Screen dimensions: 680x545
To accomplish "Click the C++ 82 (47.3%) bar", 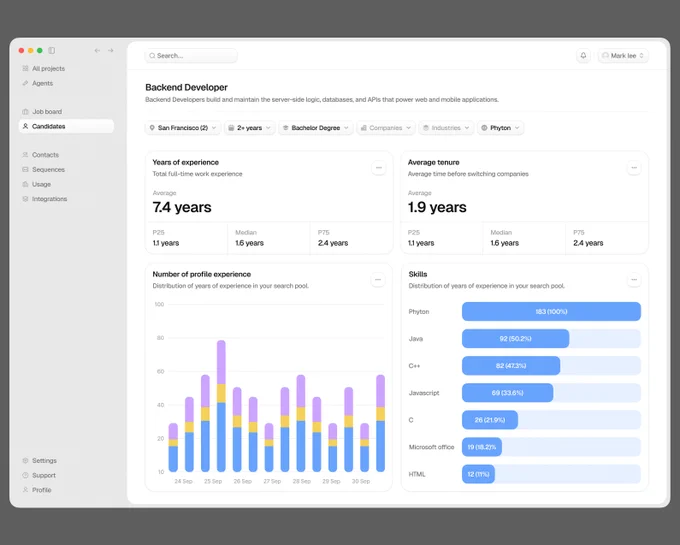I will pyautogui.click(x=511, y=366).
